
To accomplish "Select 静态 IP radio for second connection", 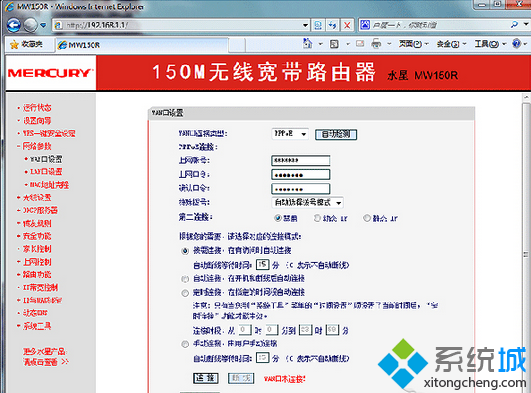I will pos(367,218).
